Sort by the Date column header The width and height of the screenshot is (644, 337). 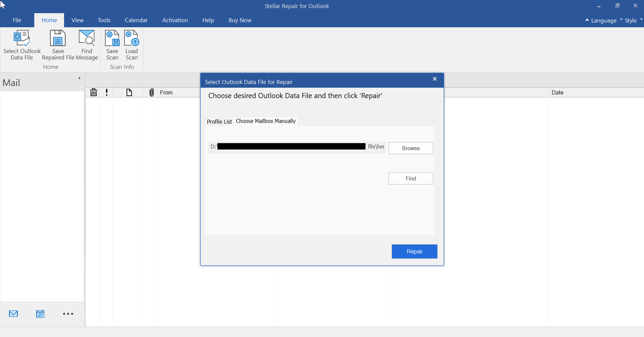tap(557, 92)
